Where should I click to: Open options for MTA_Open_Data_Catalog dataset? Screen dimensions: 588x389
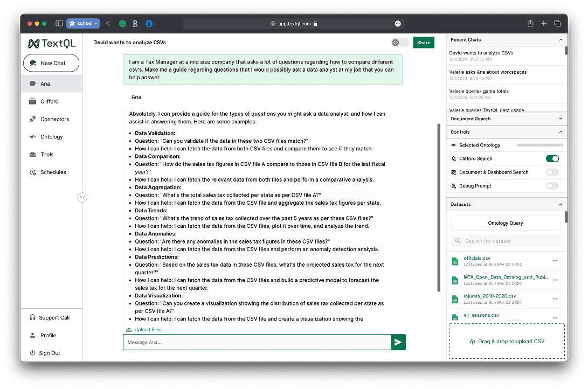point(555,280)
